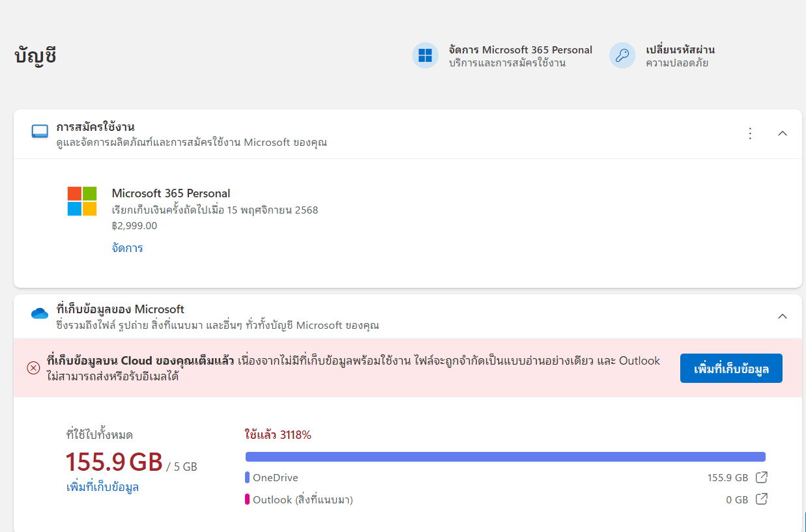Click the OneDrive label in storage breakdown
This screenshot has width=806, height=532.
point(276,478)
